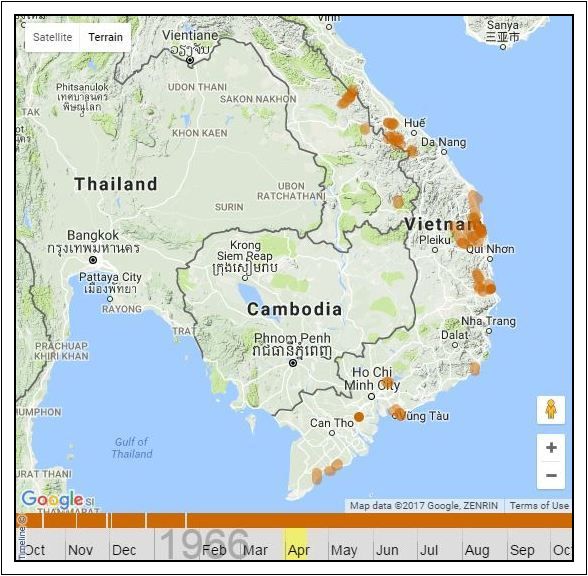Open Street View pegman icon
This screenshot has height=576, width=588.
tap(550, 410)
